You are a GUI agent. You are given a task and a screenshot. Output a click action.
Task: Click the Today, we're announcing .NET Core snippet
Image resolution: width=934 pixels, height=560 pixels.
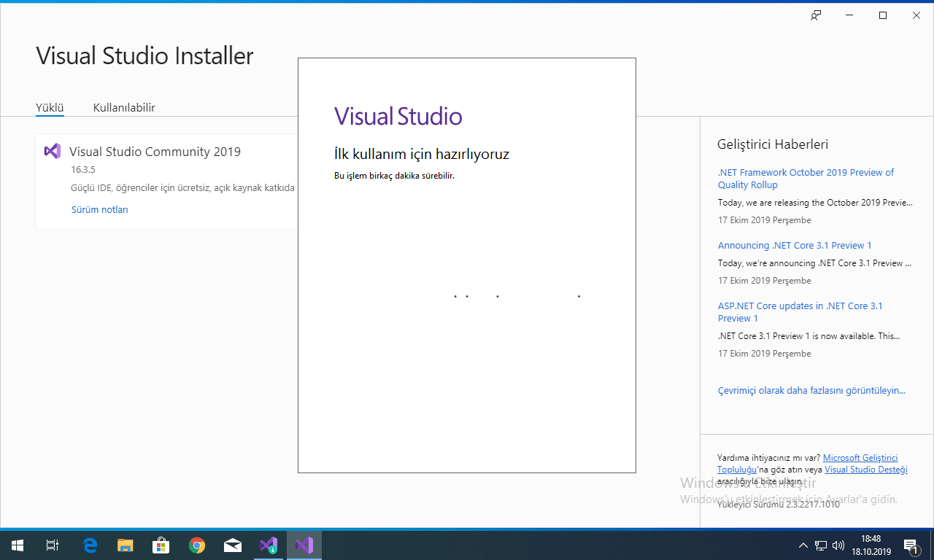[x=815, y=263]
